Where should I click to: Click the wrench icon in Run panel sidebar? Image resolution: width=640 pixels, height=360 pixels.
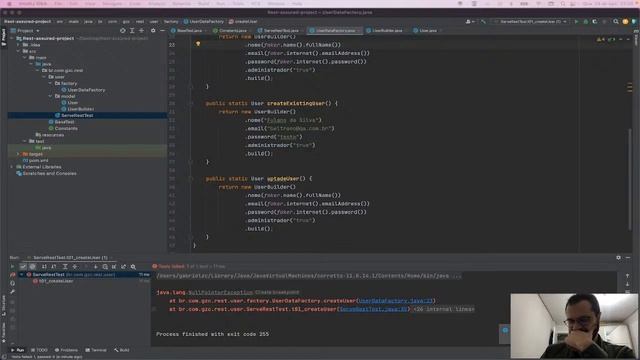pos(12,292)
